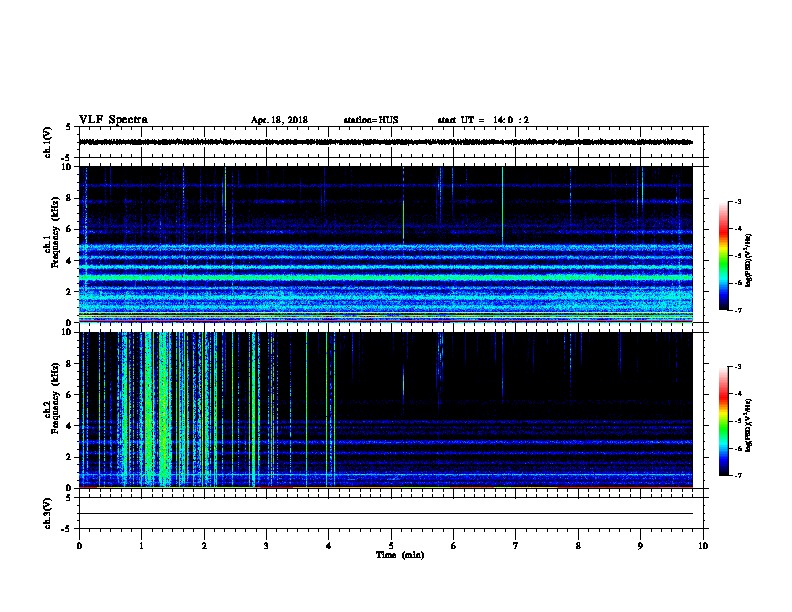Click the ch.1 vertical spike near 5.2 min
Viewport: 792px width, 612px height.
coord(404,205)
